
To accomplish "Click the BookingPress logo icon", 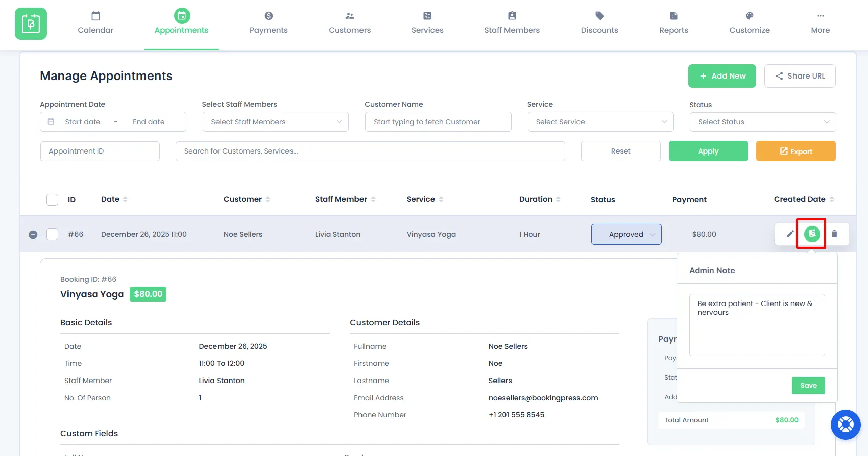I will (x=31, y=24).
